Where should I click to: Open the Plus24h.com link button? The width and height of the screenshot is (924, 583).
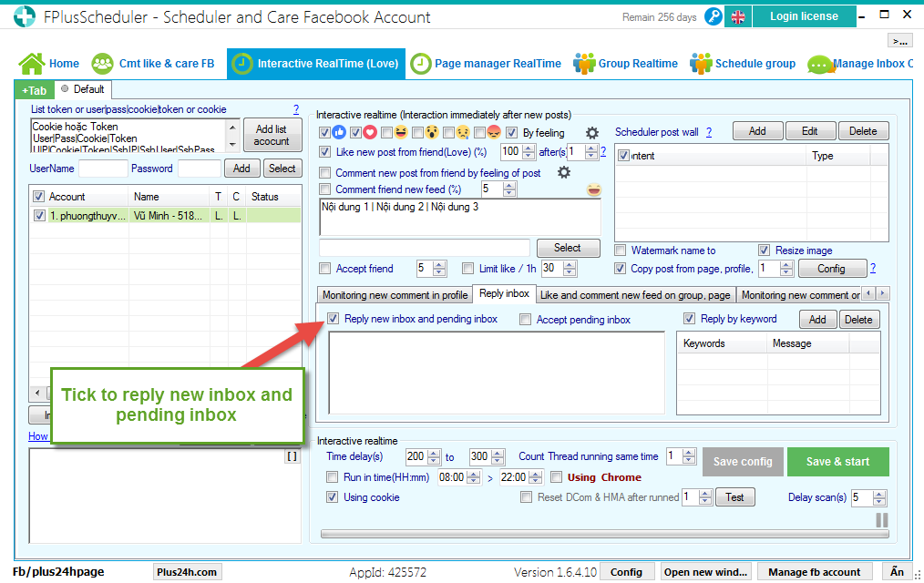tap(187, 572)
